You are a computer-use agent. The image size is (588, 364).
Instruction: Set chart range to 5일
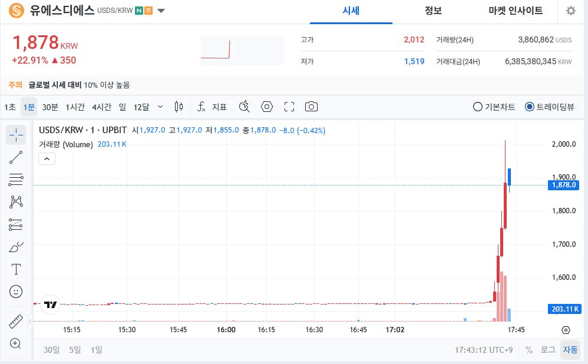pyautogui.click(x=75, y=350)
